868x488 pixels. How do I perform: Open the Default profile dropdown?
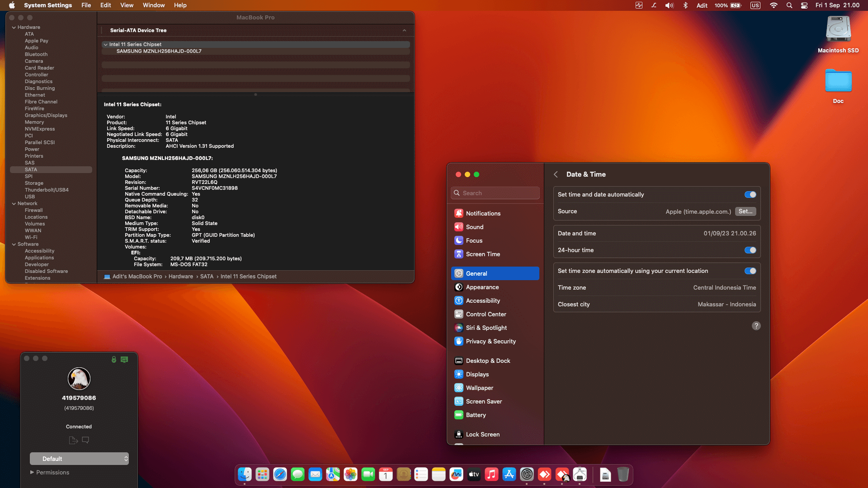pos(80,458)
